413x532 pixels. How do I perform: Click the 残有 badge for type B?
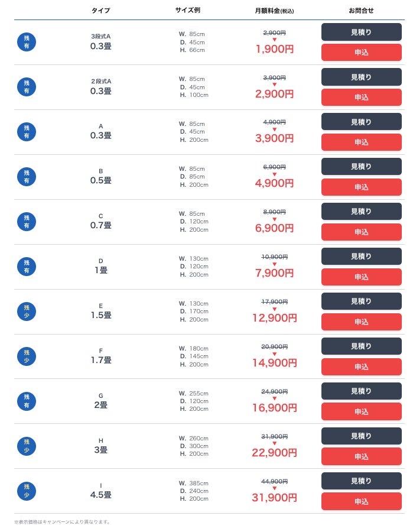[27, 177]
